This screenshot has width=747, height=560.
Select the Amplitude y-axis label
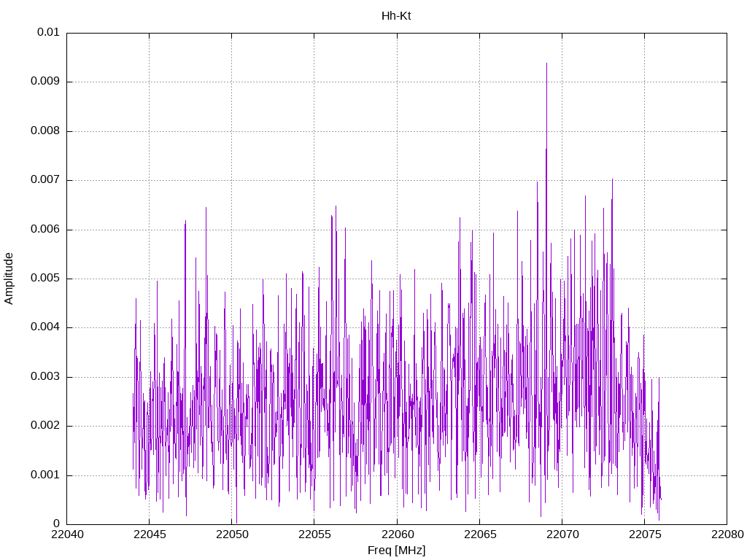[9, 279]
